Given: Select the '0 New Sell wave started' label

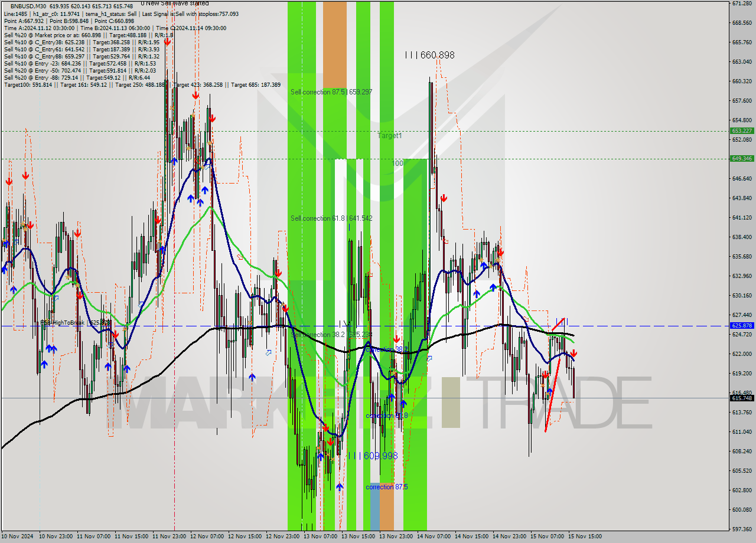Looking at the screenshot, I should pyautogui.click(x=174, y=3).
